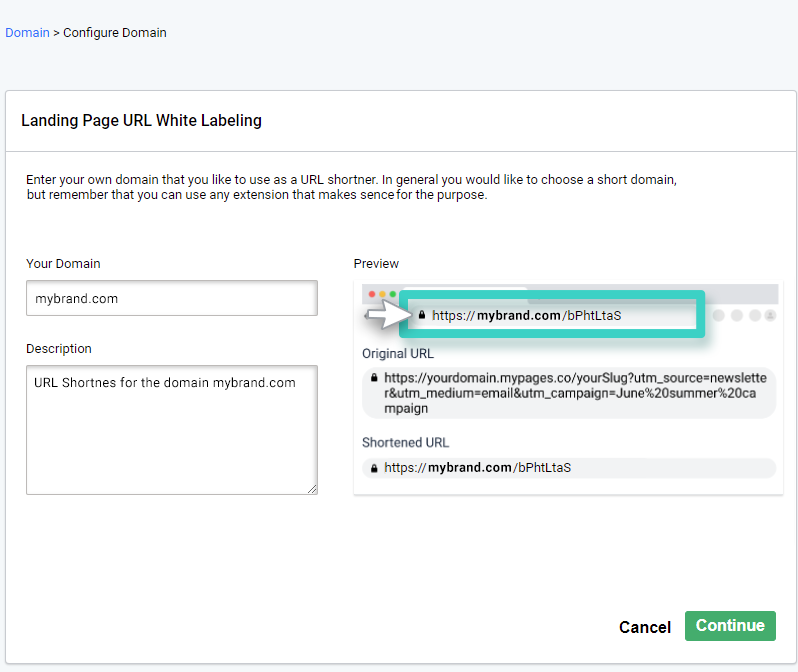The height and width of the screenshot is (672, 798).
Task: Click the Configure Domain breadcrumb text
Action: point(115,33)
